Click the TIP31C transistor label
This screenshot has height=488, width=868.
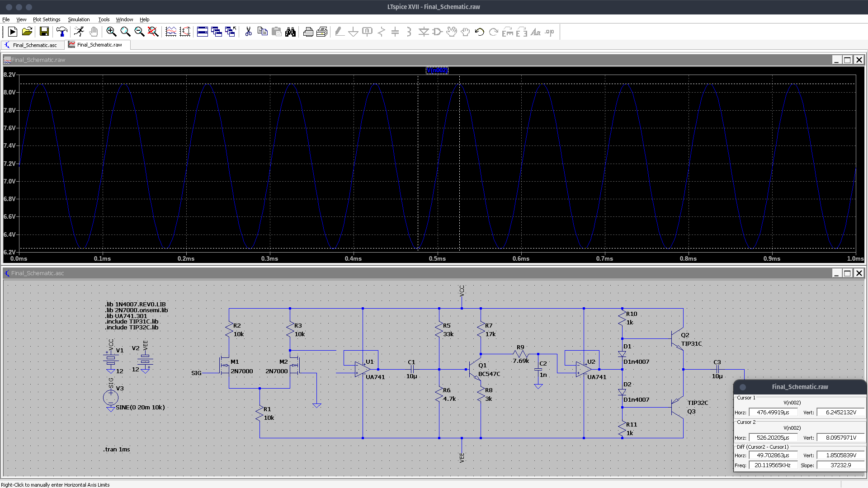pyautogui.click(x=692, y=343)
